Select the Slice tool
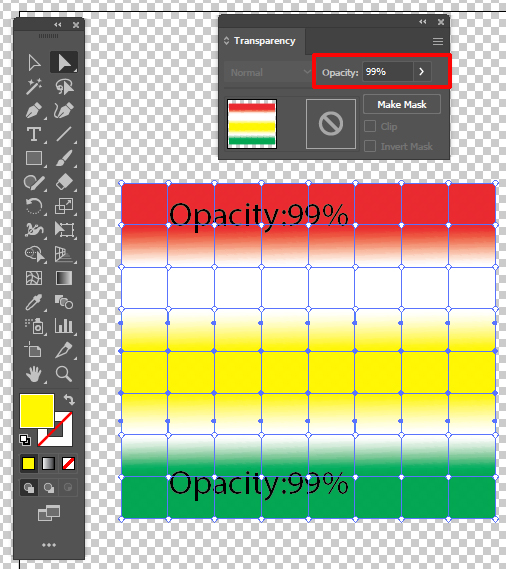The image size is (506, 569). 64,350
